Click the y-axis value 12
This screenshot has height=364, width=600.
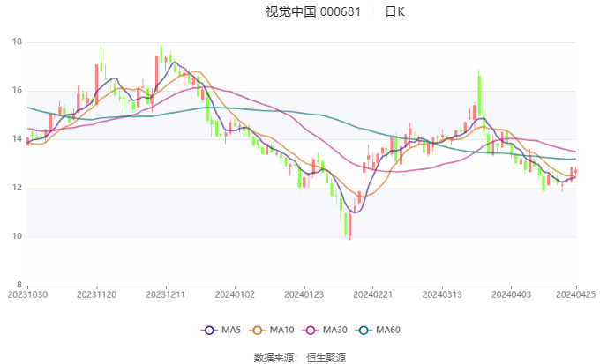click(x=17, y=188)
